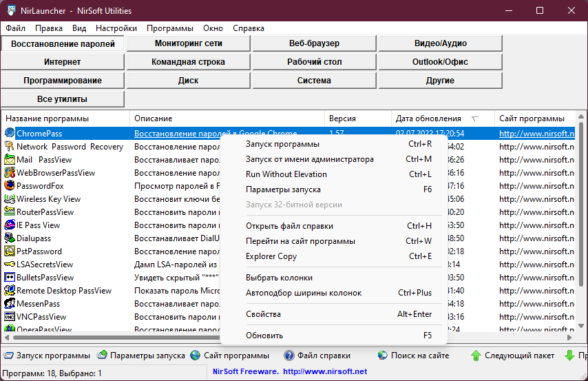
Task: Click the Wireless Key View icon
Action: click(x=10, y=198)
